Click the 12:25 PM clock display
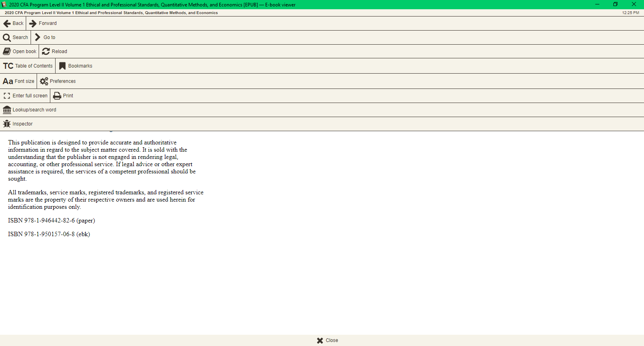Screen dimensions: 644x346 tap(630, 13)
